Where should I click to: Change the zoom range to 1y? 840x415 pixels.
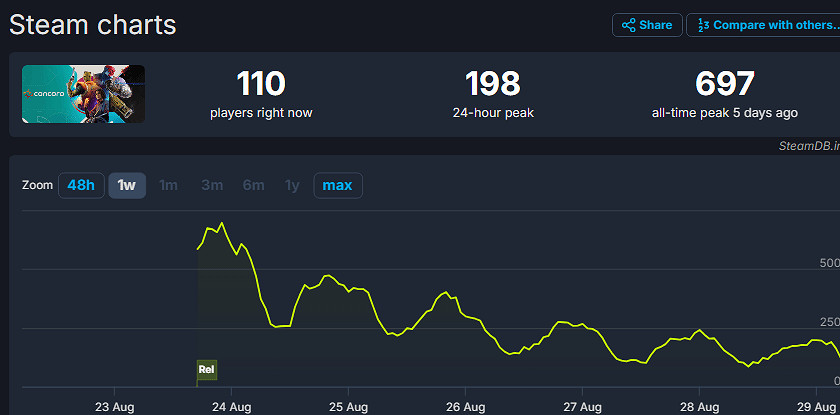pos(292,185)
